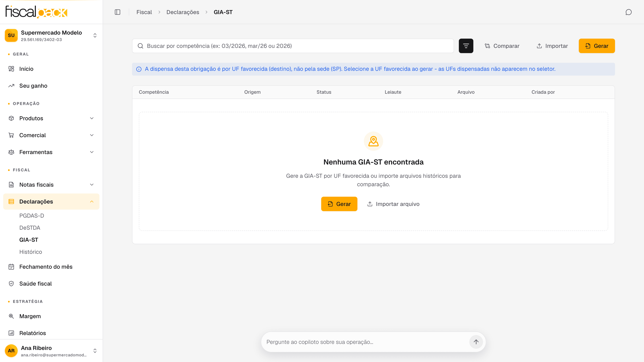Collapse the Declarações submenu chevron
Screen dimensions: 644x362
pyautogui.click(x=92, y=202)
